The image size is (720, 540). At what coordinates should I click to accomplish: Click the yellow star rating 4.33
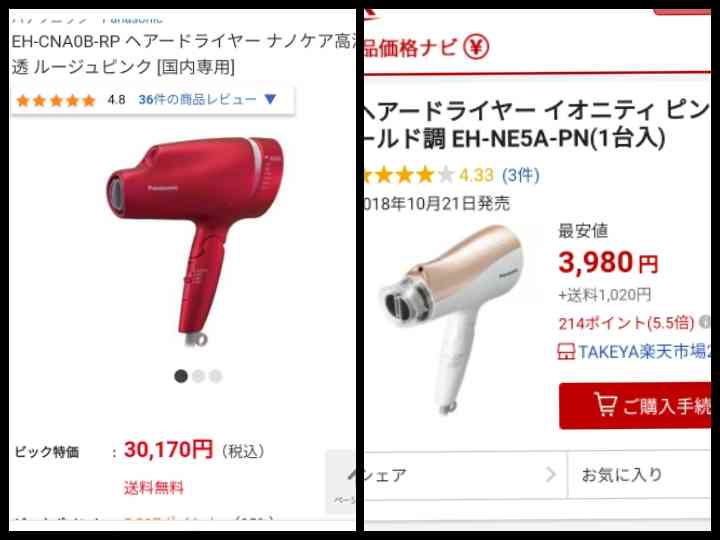click(405, 175)
